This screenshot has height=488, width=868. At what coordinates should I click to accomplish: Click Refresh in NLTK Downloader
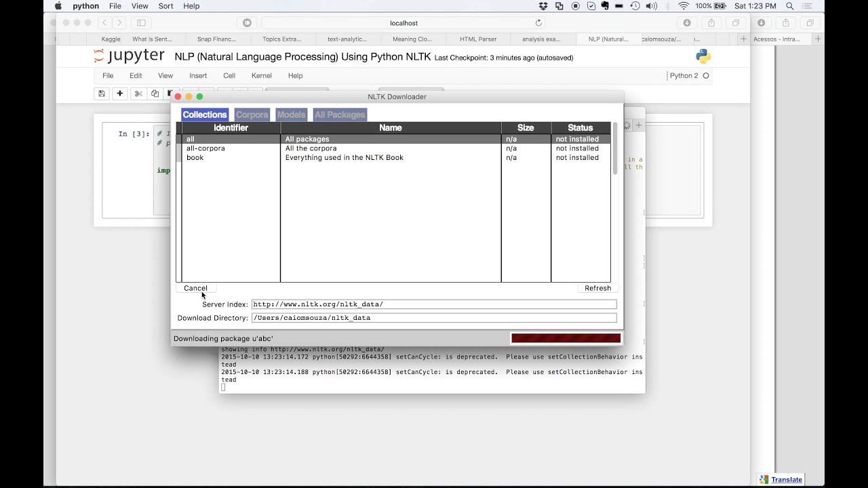click(x=597, y=288)
